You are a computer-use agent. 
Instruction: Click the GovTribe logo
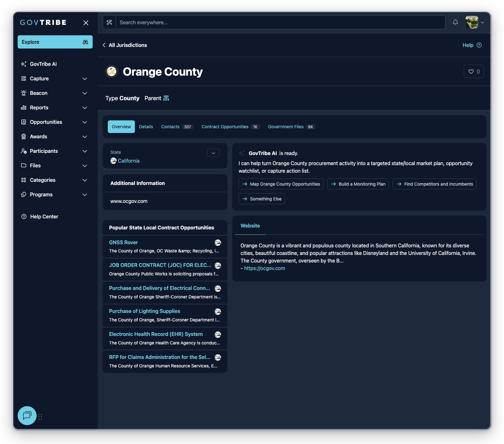[x=43, y=22]
